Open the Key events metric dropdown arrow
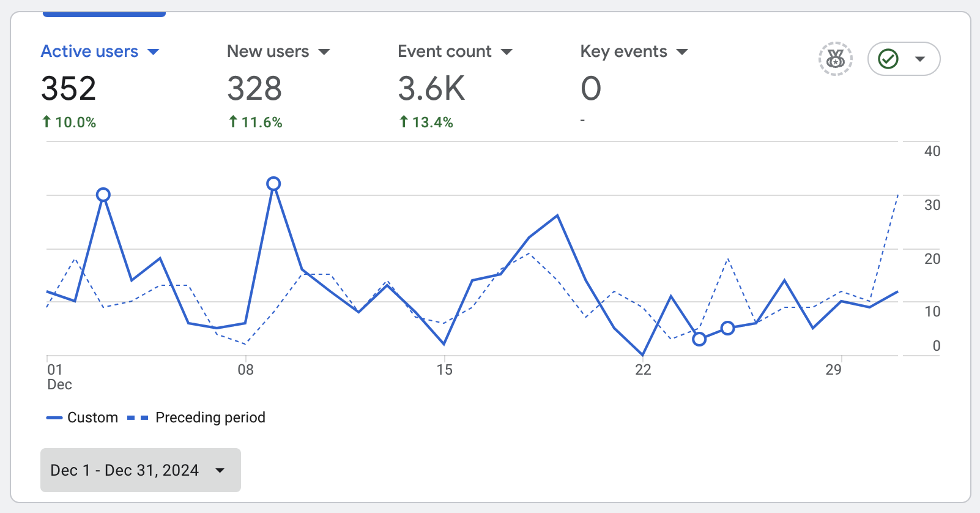 coord(682,52)
